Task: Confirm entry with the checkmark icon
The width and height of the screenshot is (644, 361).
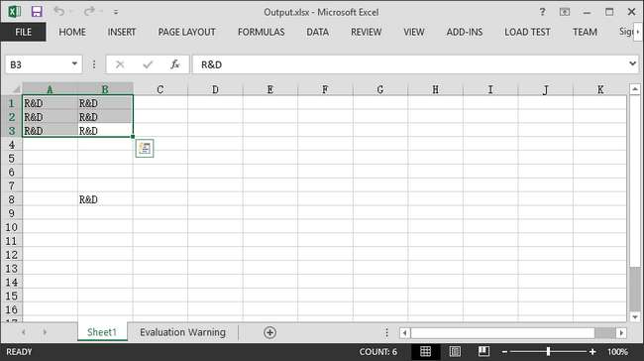Action: click(x=148, y=64)
